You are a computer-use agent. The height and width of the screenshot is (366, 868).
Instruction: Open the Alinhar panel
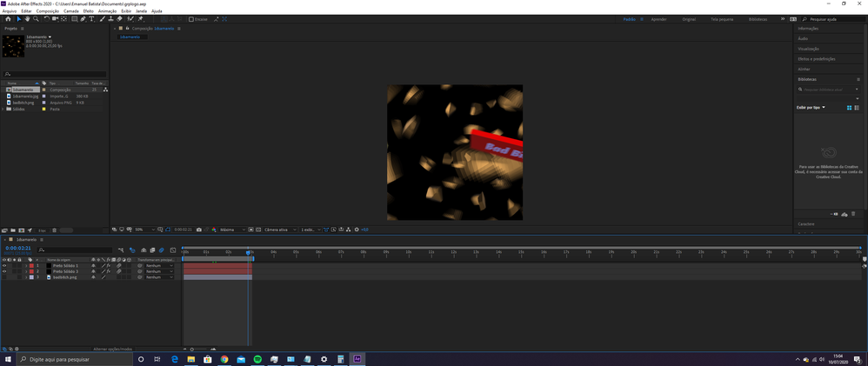pos(804,70)
